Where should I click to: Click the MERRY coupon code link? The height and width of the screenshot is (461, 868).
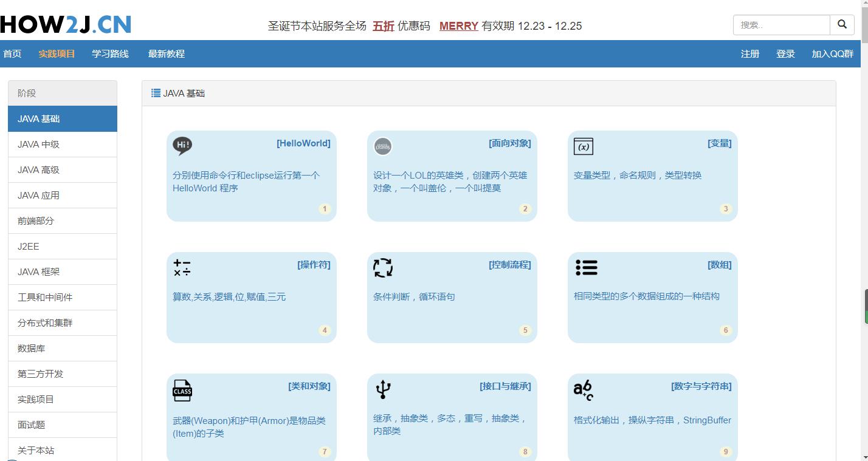coord(458,26)
